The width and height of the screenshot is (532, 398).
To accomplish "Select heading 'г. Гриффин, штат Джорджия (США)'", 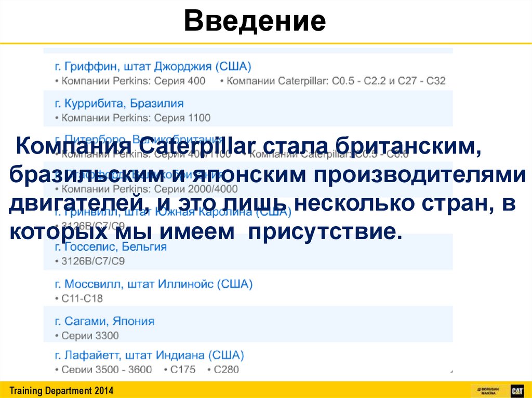I will [x=153, y=66].
